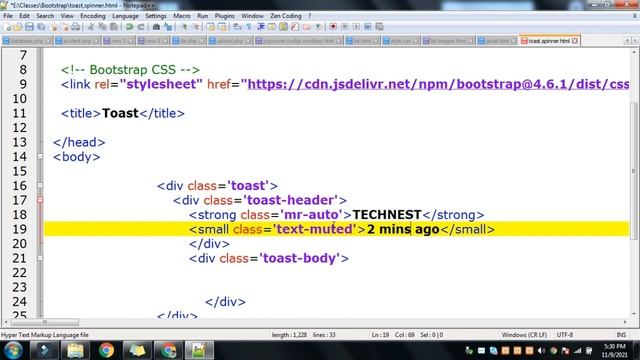Switch to the upload.php tab
Screen dimensions: 640x360
coord(231,41)
